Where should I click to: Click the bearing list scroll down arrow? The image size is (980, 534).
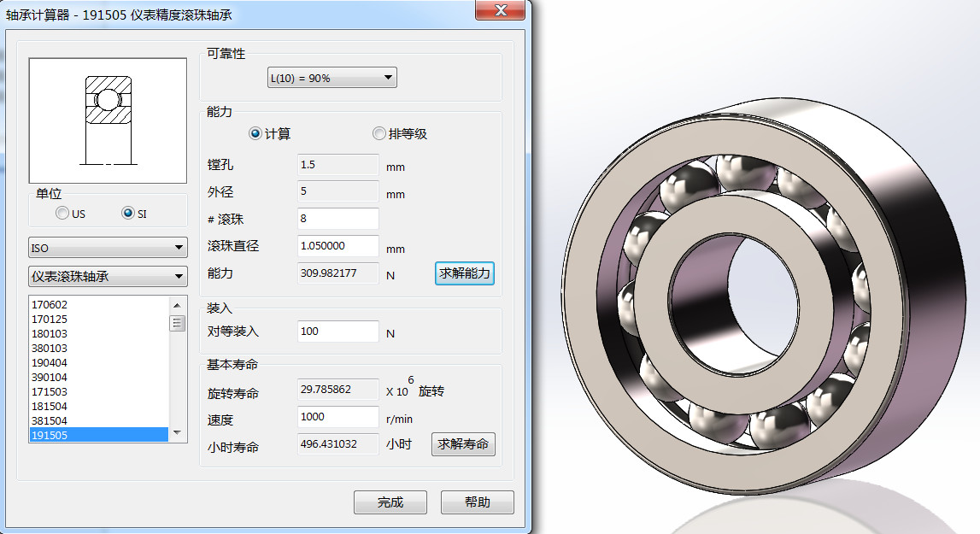[x=178, y=432]
